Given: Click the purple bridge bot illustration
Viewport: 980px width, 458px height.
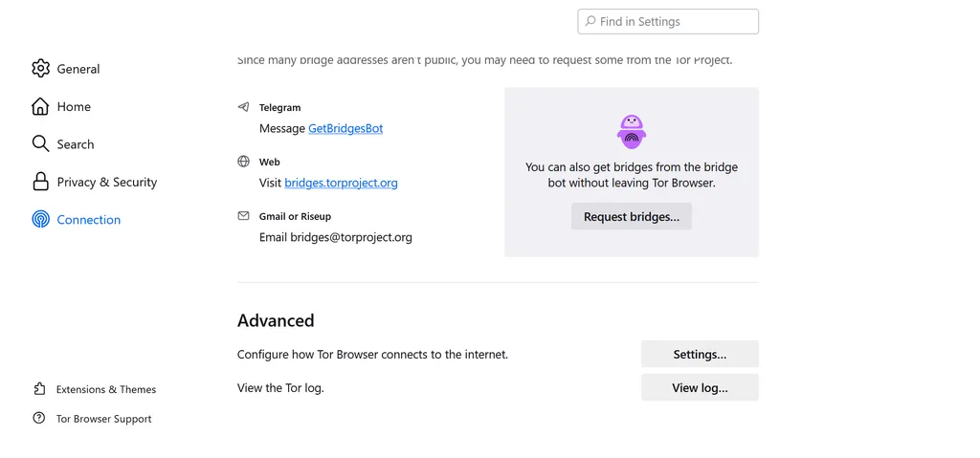Looking at the screenshot, I should pos(632,132).
